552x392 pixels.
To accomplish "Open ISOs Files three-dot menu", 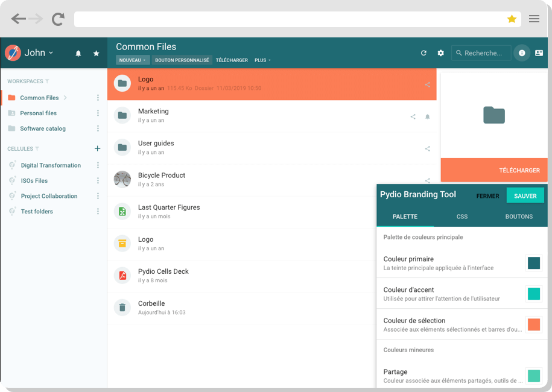I will (98, 180).
